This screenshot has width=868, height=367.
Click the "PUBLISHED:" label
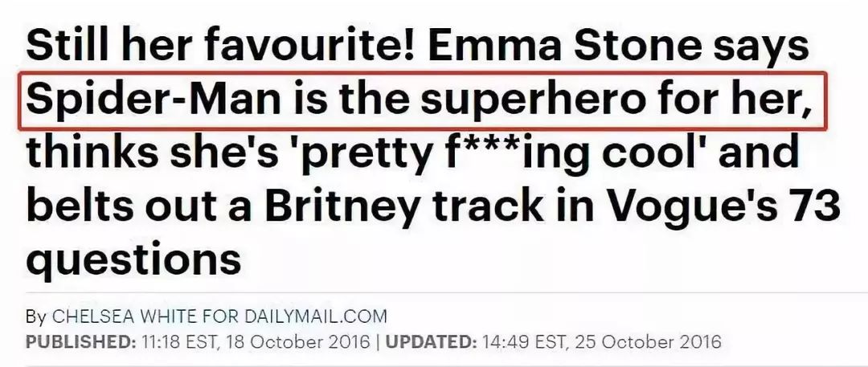(80, 340)
